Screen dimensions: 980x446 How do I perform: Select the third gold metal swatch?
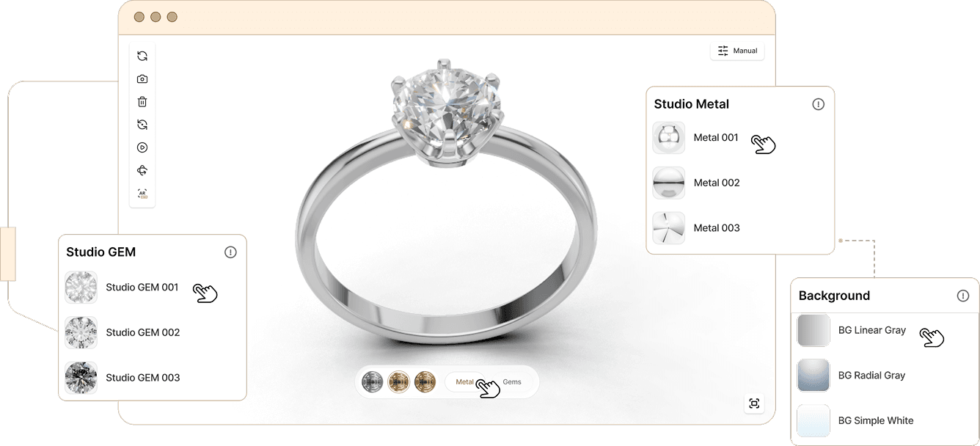tap(425, 382)
